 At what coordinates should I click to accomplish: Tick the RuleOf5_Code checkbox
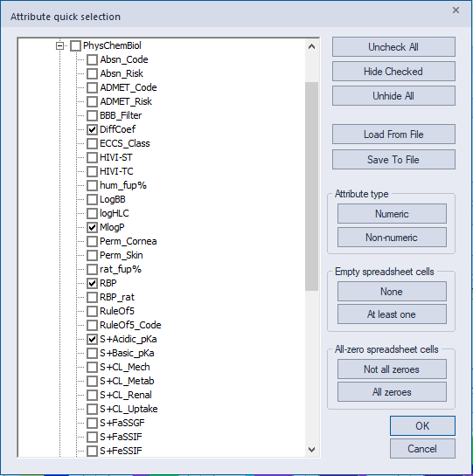(x=92, y=325)
